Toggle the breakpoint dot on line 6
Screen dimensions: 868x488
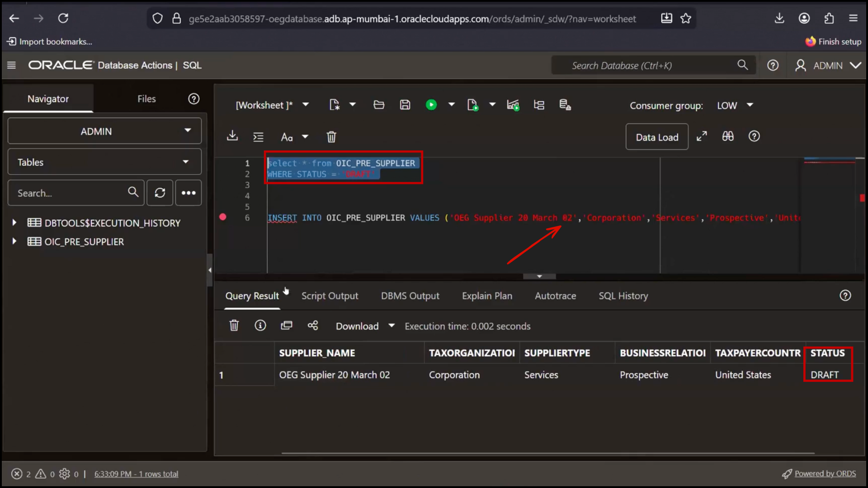coord(223,217)
